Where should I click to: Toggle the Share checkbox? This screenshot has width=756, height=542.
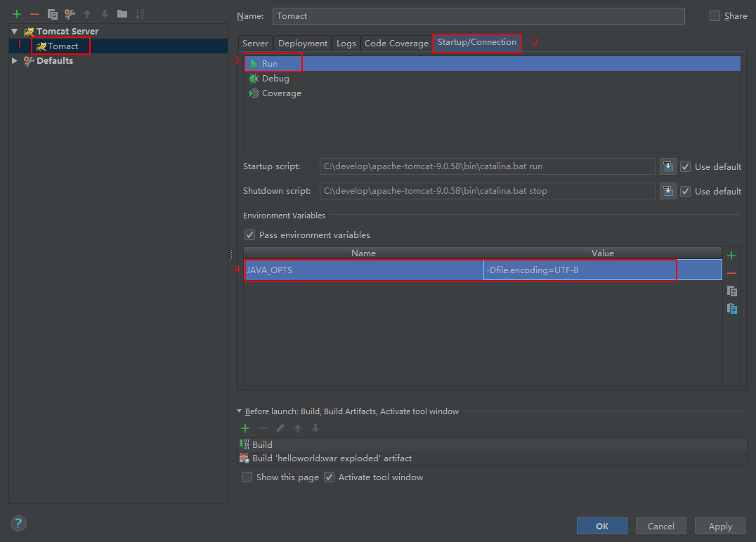(x=715, y=16)
